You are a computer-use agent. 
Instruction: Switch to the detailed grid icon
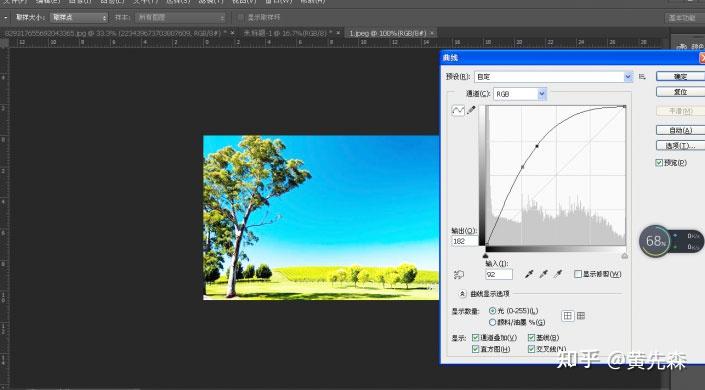[x=581, y=316]
